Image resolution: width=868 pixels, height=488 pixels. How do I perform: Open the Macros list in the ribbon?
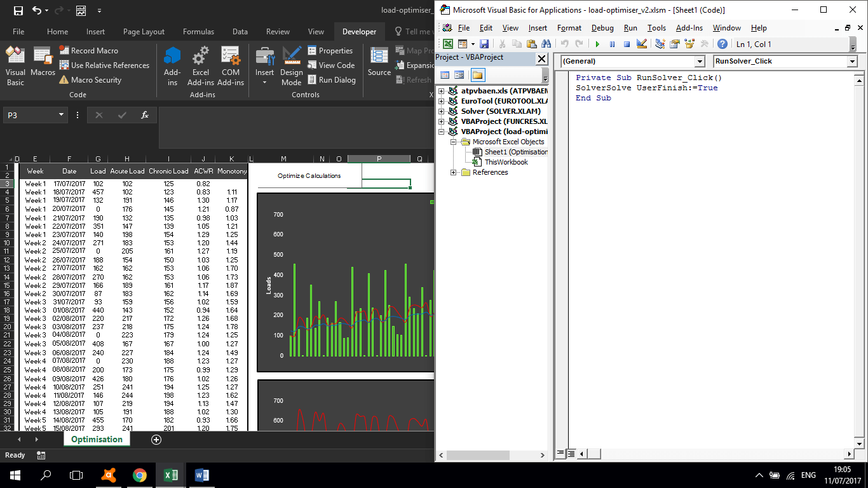43,62
